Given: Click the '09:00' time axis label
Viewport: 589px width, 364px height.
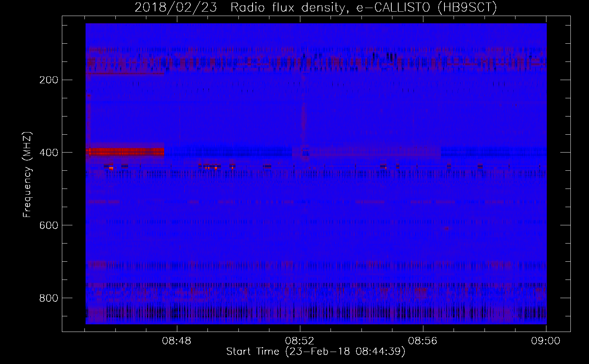Looking at the screenshot, I should pyautogui.click(x=546, y=341).
